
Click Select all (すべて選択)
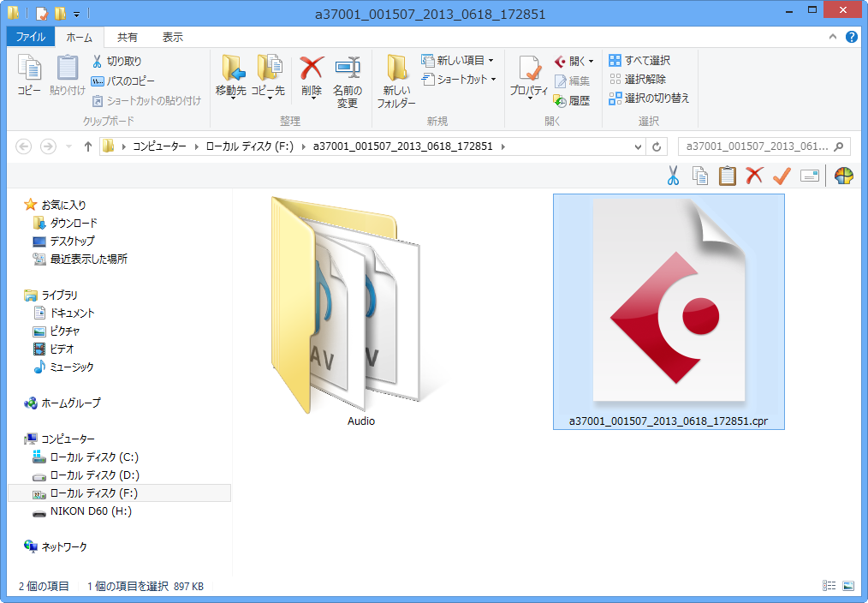pos(639,60)
